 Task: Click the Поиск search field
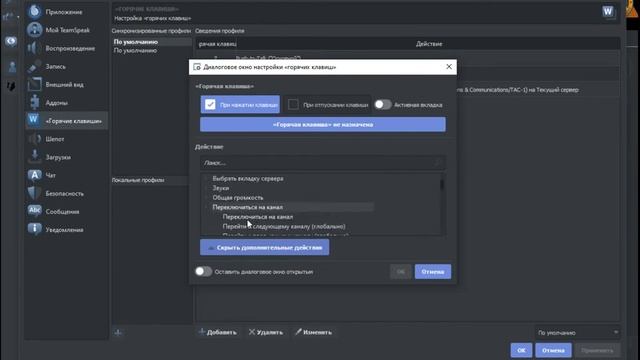click(322, 163)
